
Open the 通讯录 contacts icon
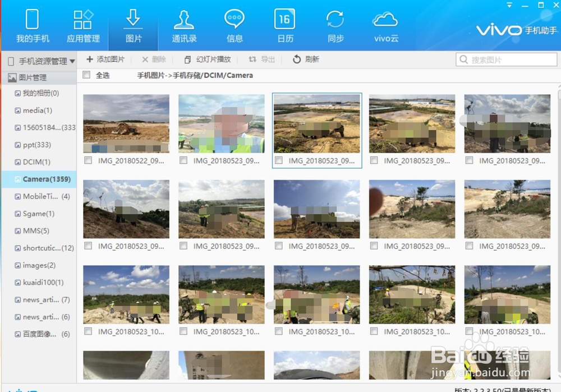pos(184,19)
